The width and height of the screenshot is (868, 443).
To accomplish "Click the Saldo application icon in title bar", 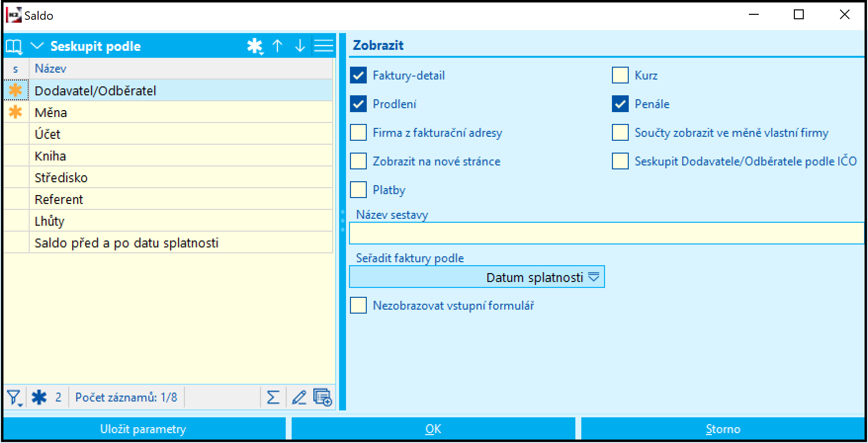I will coord(14,15).
